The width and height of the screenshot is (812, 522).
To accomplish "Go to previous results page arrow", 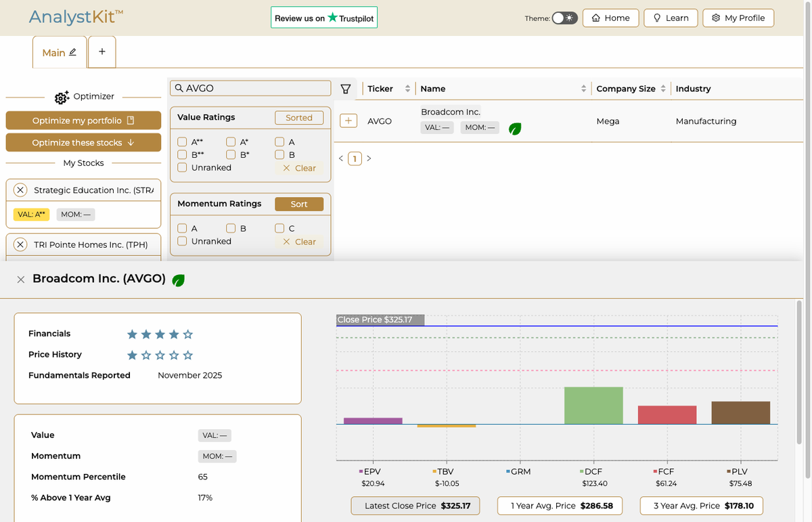I will [x=341, y=158].
